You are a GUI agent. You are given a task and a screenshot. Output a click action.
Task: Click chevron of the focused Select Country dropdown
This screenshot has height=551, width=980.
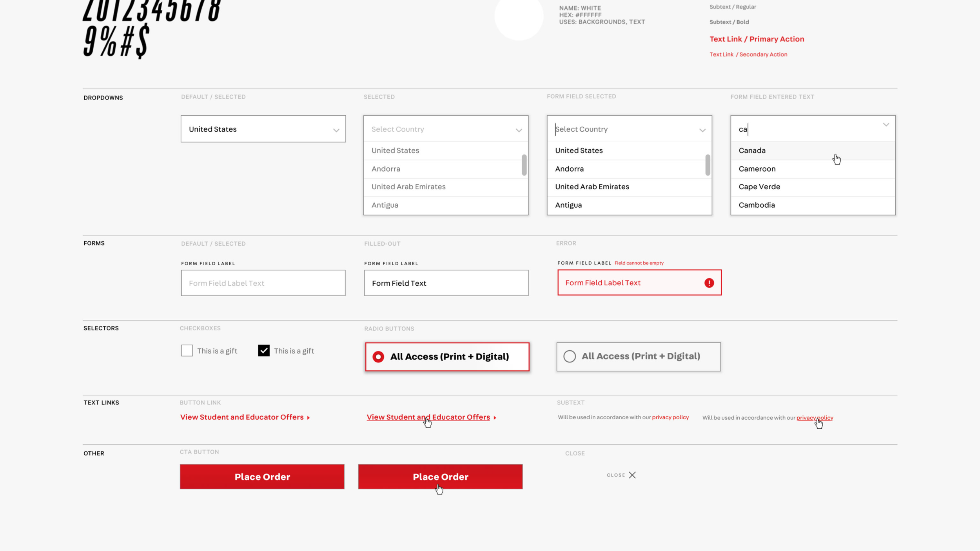(702, 130)
